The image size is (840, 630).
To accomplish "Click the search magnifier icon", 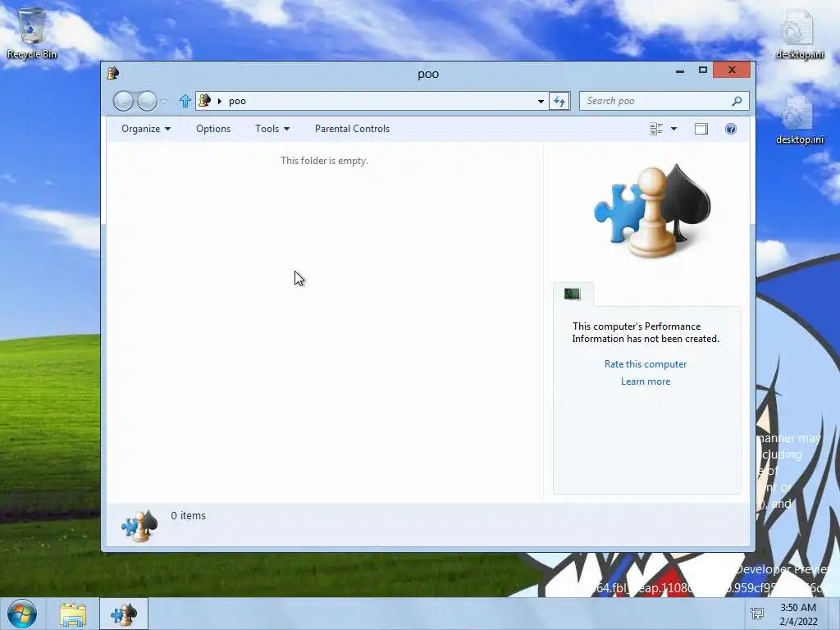I will pyautogui.click(x=737, y=101).
